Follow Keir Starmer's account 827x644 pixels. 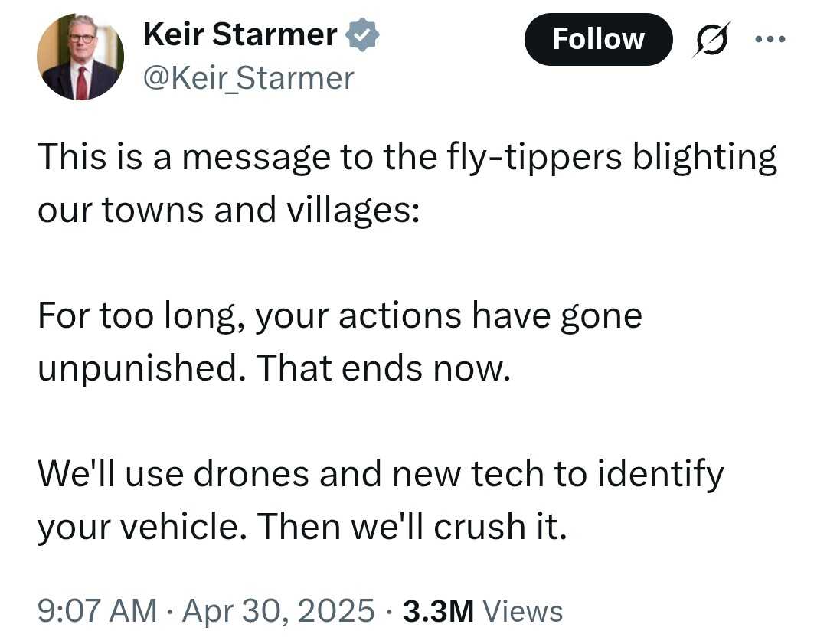coord(598,39)
